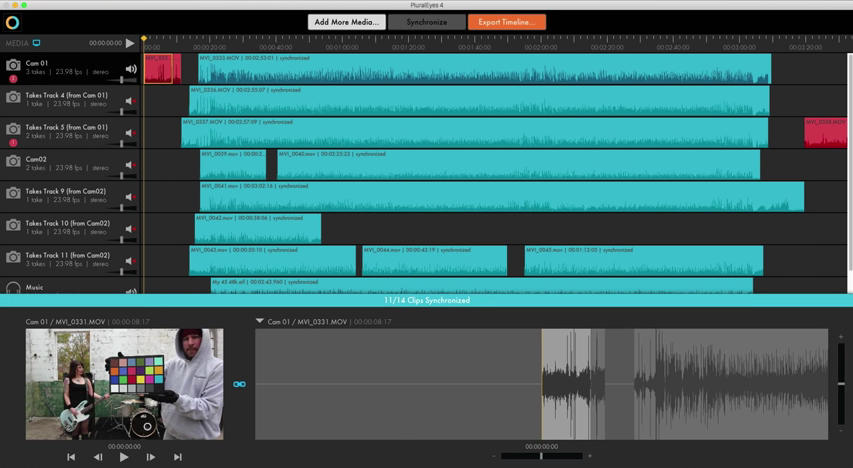This screenshot has height=468, width=853.
Task: Step forward one frame in the preview player
Action: pyautogui.click(x=151, y=457)
